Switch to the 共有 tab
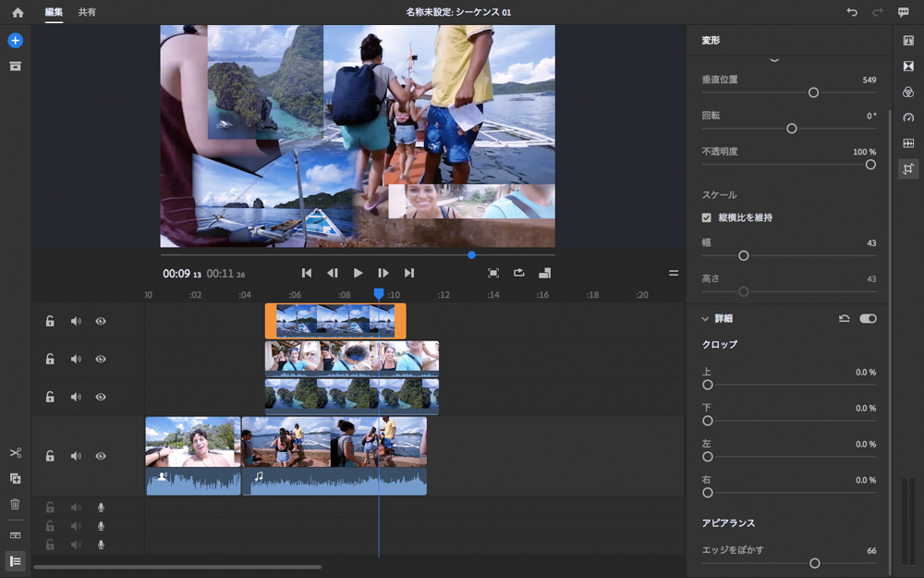 tap(87, 12)
